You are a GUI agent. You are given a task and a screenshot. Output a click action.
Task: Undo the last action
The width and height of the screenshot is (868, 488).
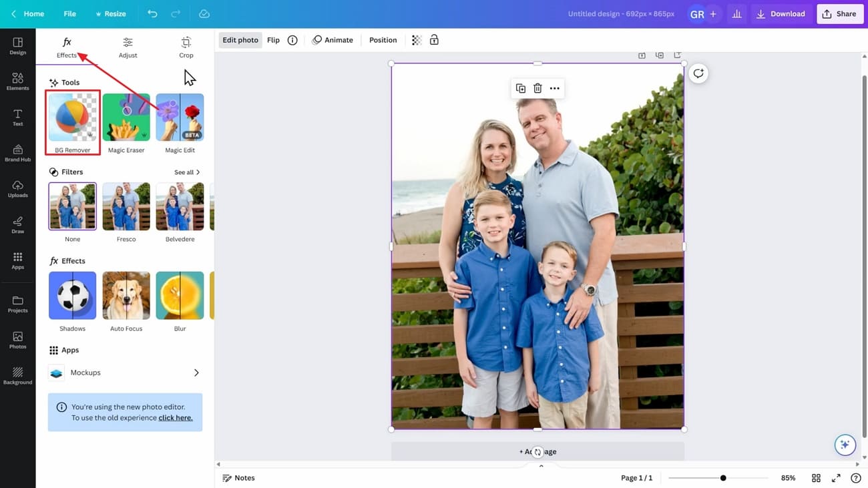[x=152, y=14]
